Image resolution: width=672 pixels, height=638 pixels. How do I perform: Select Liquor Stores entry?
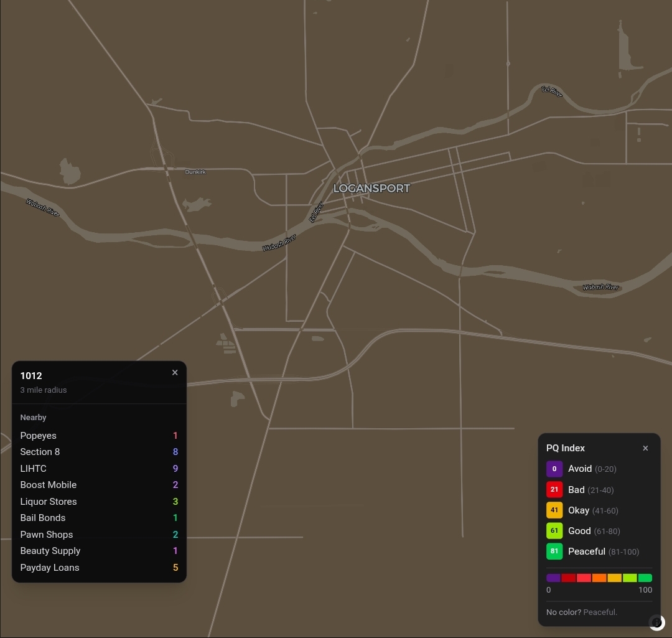(99, 502)
